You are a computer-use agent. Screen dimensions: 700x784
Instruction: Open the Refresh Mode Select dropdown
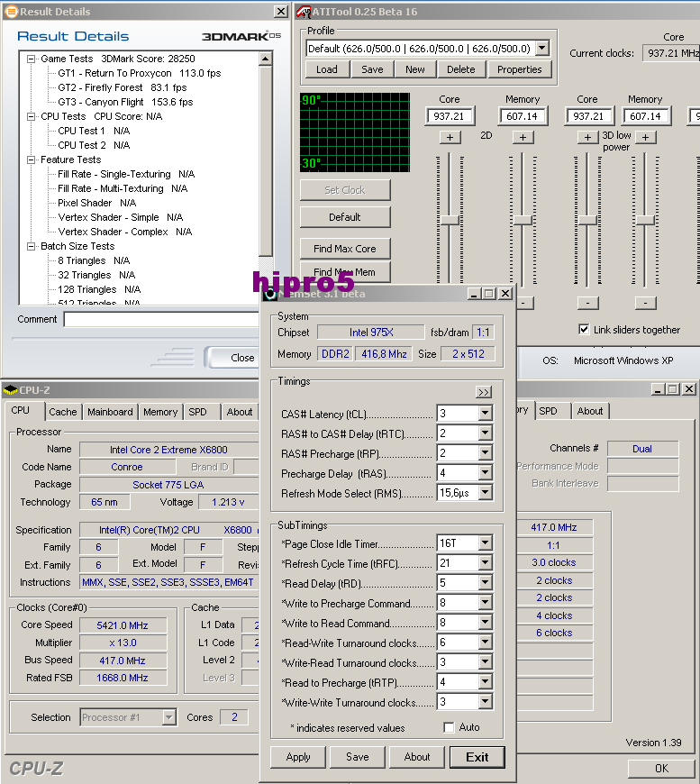click(x=485, y=493)
